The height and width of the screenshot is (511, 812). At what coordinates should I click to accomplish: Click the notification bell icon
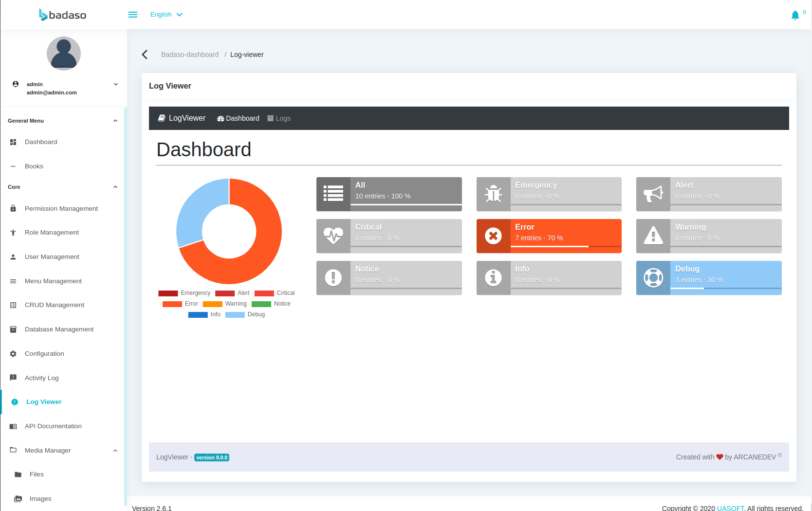795,15
